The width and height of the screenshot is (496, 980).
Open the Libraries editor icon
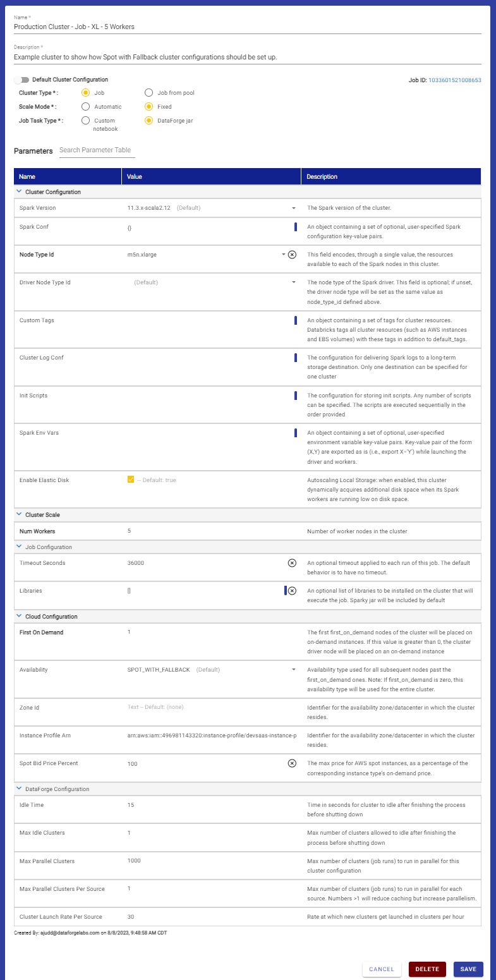tap(284, 591)
